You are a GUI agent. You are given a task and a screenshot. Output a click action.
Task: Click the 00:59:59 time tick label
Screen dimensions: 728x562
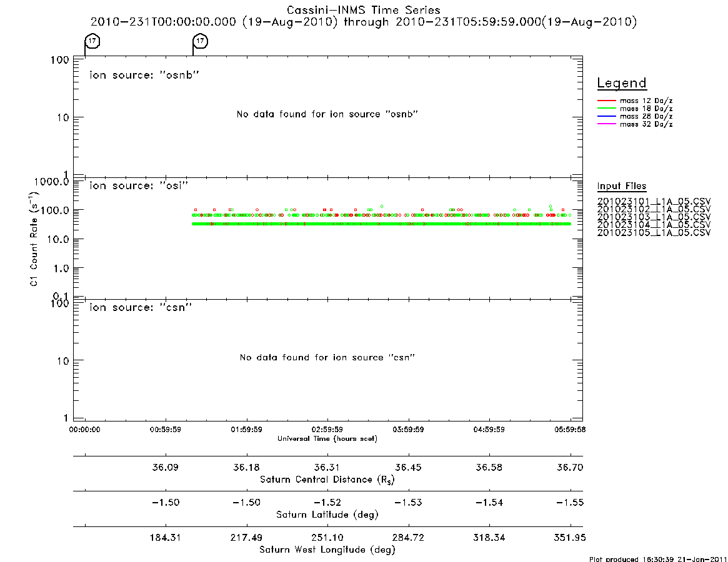pos(166,430)
